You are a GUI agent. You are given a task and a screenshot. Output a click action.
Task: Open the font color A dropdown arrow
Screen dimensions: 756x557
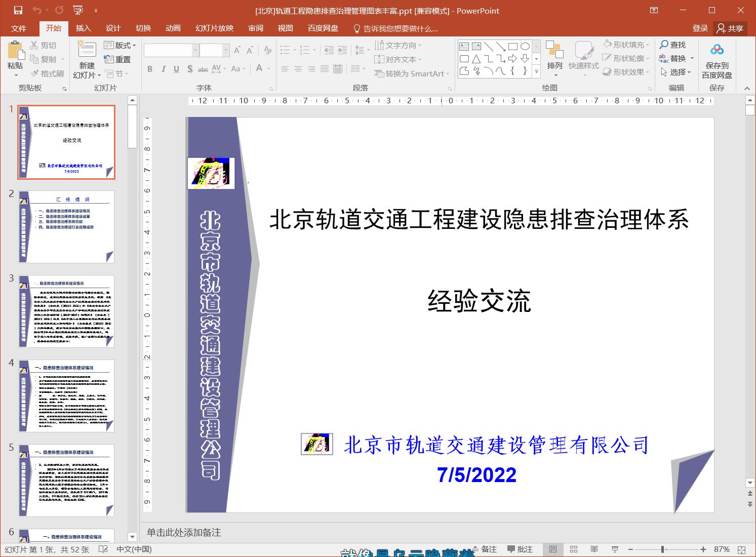(x=269, y=69)
